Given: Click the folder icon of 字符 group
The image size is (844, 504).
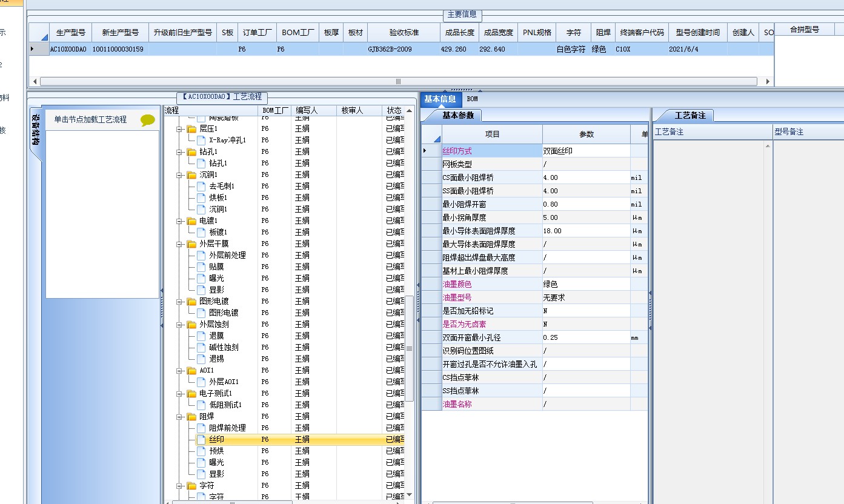Looking at the screenshot, I should pos(191,485).
